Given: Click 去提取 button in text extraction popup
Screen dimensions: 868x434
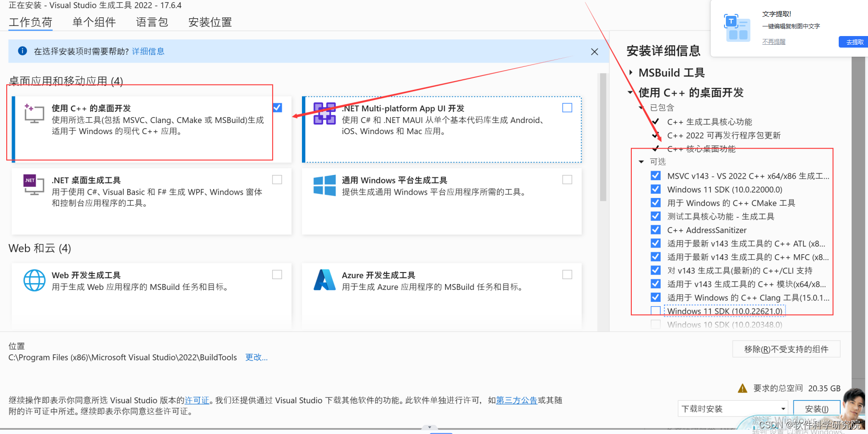Looking at the screenshot, I should coord(854,42).
